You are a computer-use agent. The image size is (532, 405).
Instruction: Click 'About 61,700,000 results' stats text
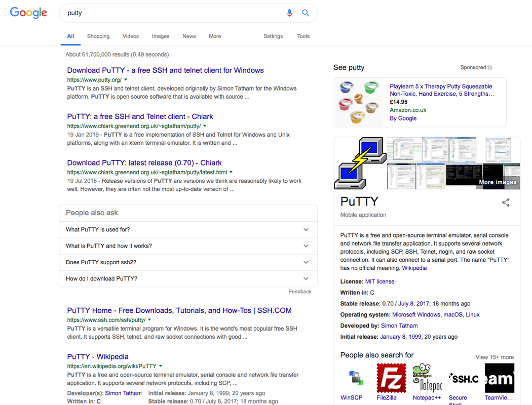(x=117, y=55)
